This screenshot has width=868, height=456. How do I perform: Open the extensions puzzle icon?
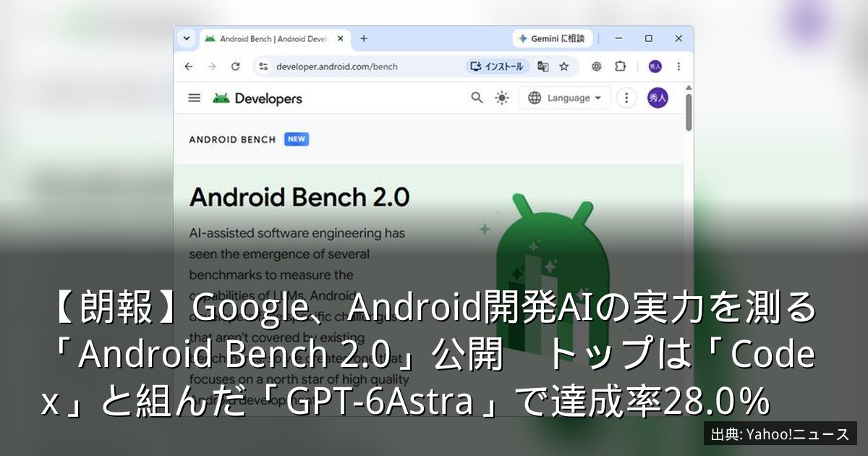point(620,67)
